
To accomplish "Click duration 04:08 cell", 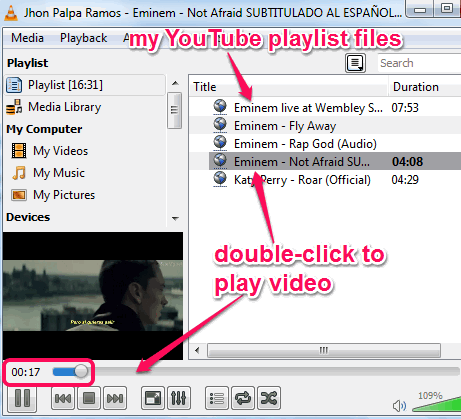I will click(407, 162).
